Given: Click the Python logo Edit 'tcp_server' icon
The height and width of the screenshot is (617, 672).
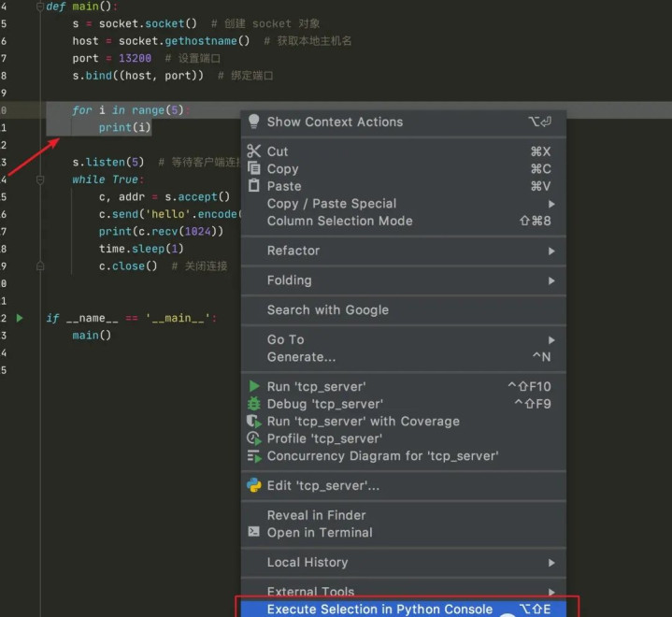Looking at the screenshot, I should click(253, 485).
